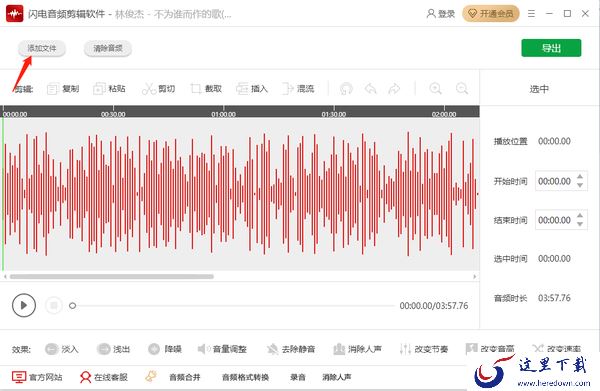Decrease 开始时间 with down arrow

point(580,186)
